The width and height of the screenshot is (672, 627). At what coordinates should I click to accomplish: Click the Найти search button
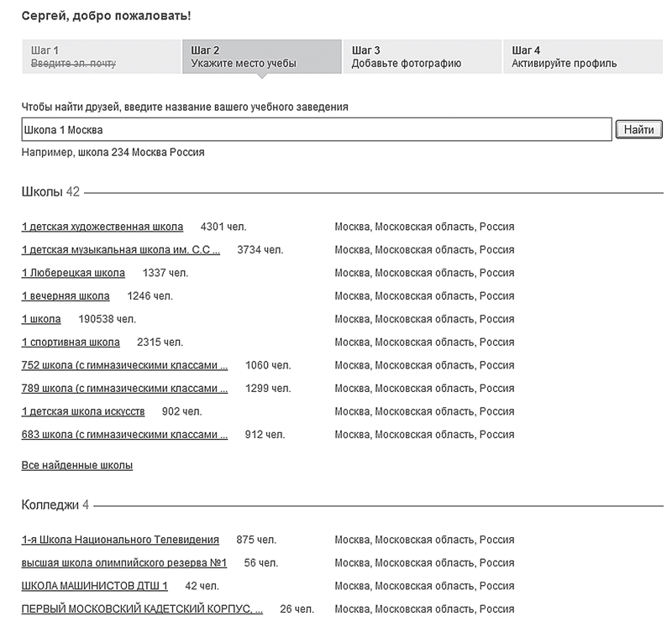pyautogui.click(x=639, y=129)
